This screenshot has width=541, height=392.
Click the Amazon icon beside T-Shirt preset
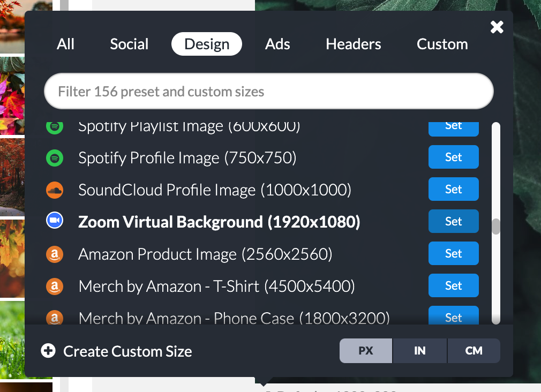55,286
